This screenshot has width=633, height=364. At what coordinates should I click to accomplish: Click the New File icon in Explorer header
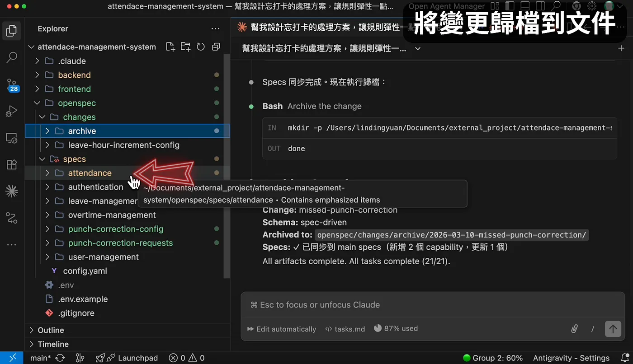170,47
